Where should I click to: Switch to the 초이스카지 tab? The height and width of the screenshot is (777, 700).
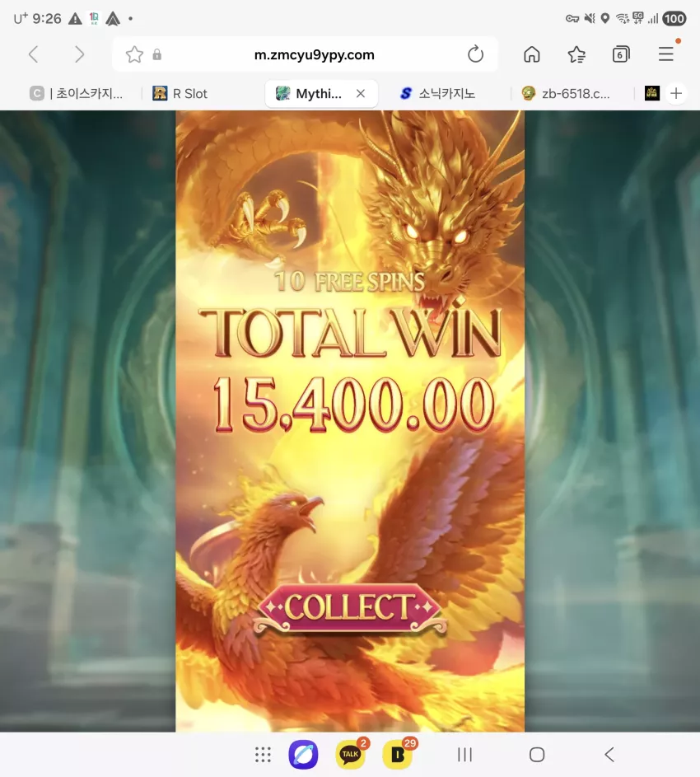(x=77, y=93)
